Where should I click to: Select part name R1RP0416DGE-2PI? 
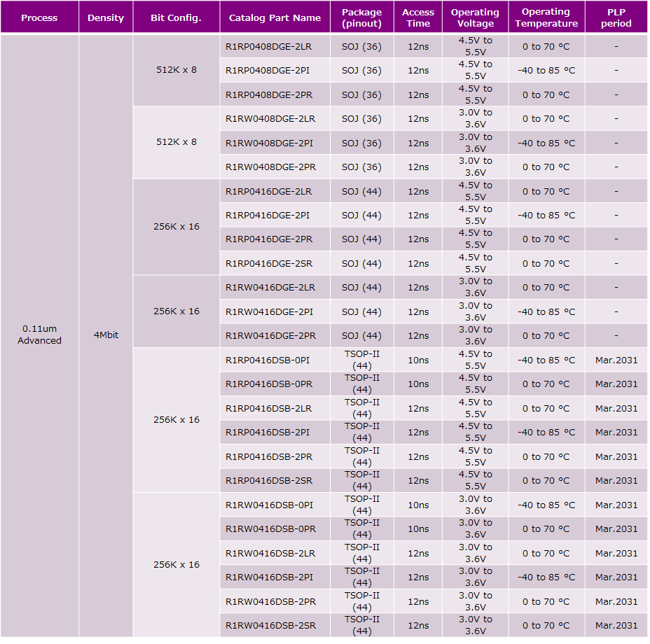coord(268,216)
